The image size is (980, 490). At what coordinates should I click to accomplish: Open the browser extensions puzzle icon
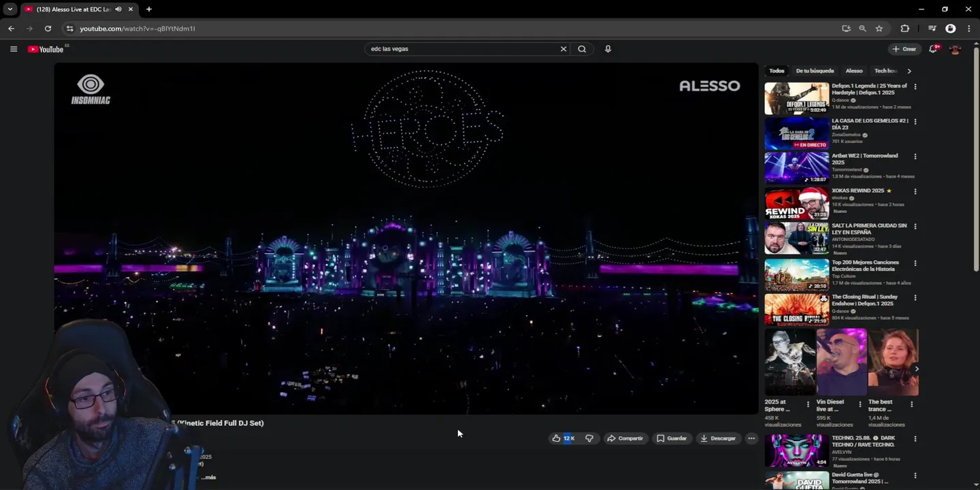[904, 29]
